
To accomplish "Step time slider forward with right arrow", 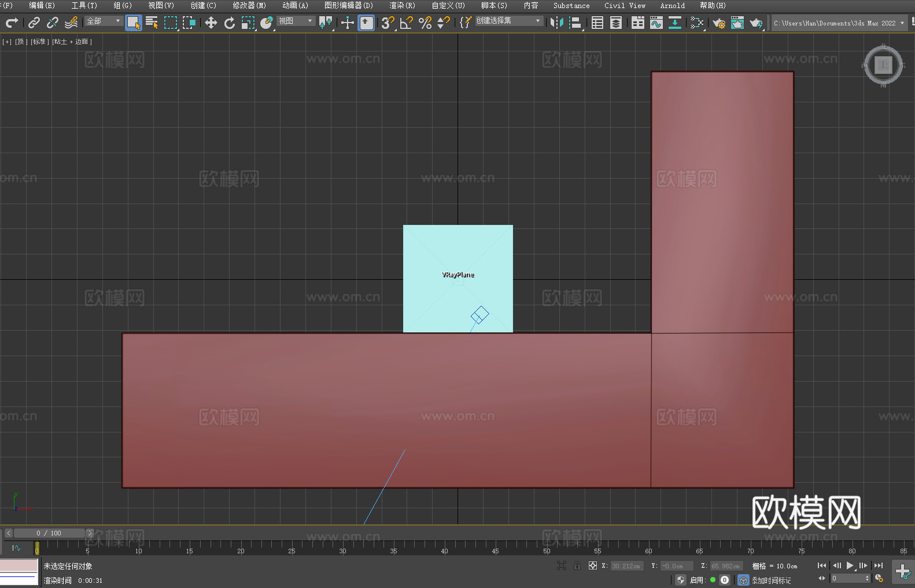I will pyautogui.click(x=90, y=533).
